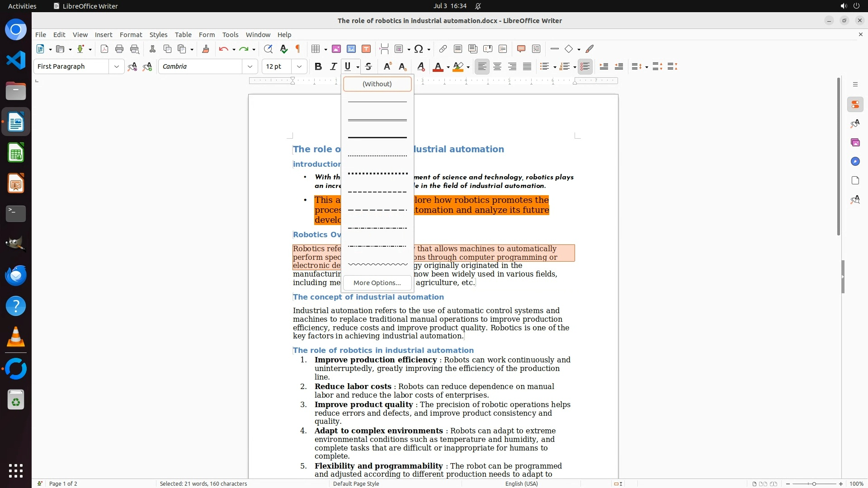Click the Clone Formatting paintbrush icon
This screenshot has width=868, height=488.
coord(206,49)
